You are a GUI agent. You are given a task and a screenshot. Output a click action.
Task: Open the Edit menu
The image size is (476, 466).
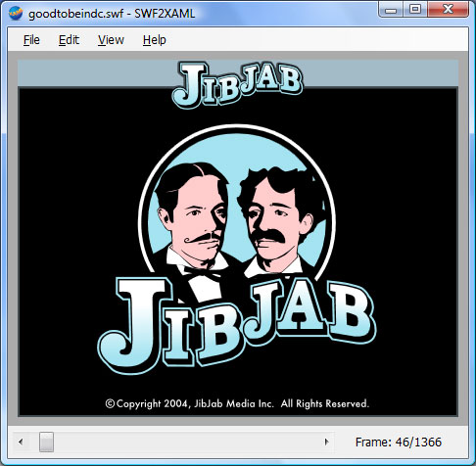(69, 40)
